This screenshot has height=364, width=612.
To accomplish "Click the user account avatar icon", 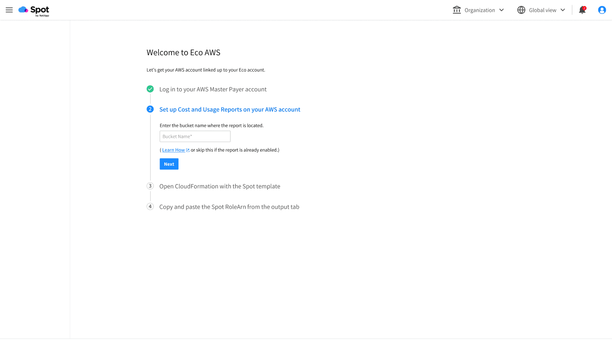I will [602, 10].
